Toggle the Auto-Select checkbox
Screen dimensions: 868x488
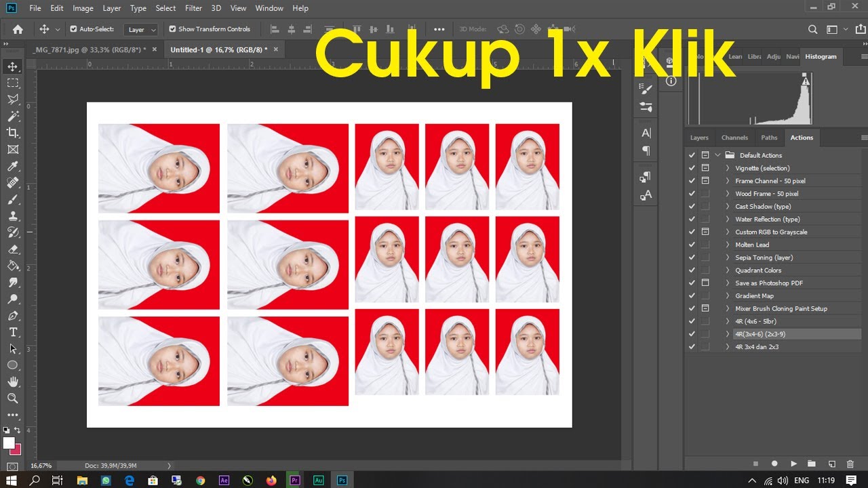coord(73,29)
